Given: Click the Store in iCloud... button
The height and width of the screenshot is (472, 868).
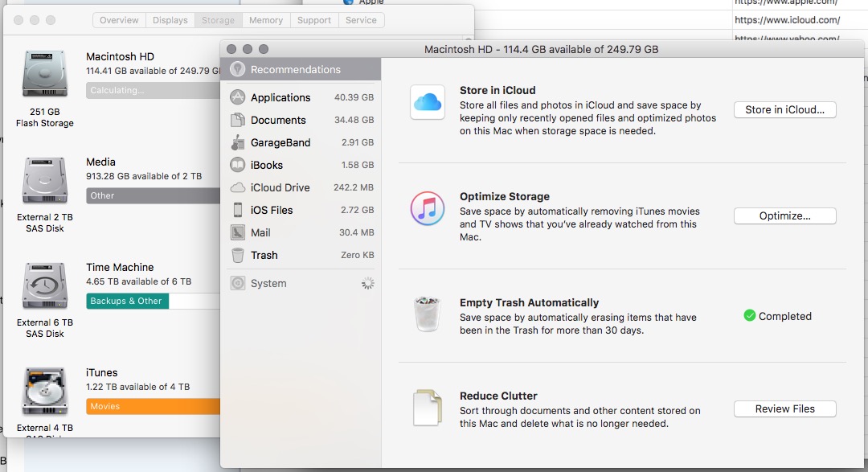Looking at the screenshot, I should [x=785, y=109].
